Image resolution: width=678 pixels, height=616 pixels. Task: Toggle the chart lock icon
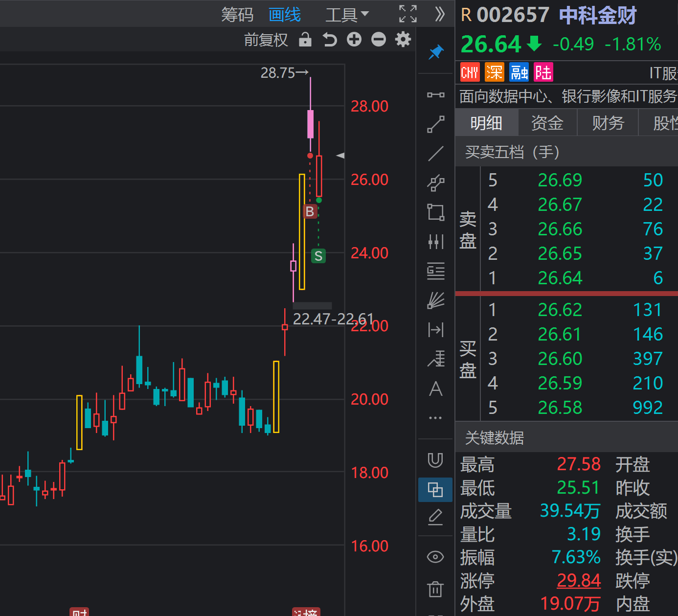pos(305,40)
